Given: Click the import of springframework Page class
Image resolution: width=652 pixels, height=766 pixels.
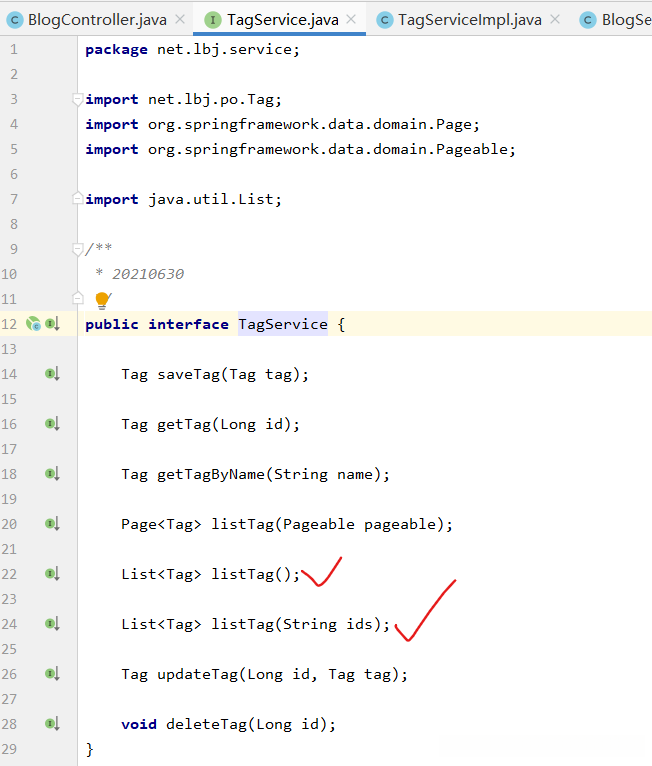Looking at the screenshot, I should pos(282,125).
